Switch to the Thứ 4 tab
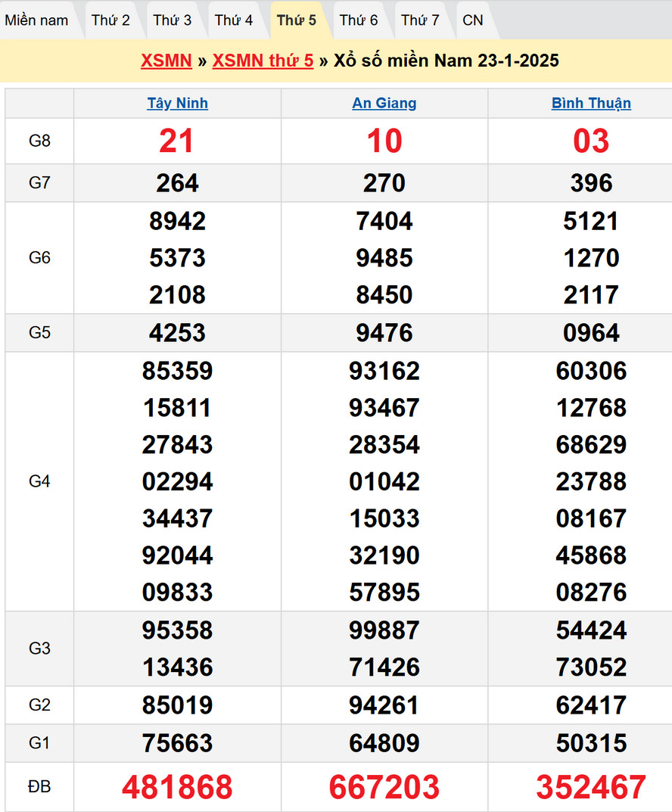Viewport: 672px width, 812px height. 234,20
